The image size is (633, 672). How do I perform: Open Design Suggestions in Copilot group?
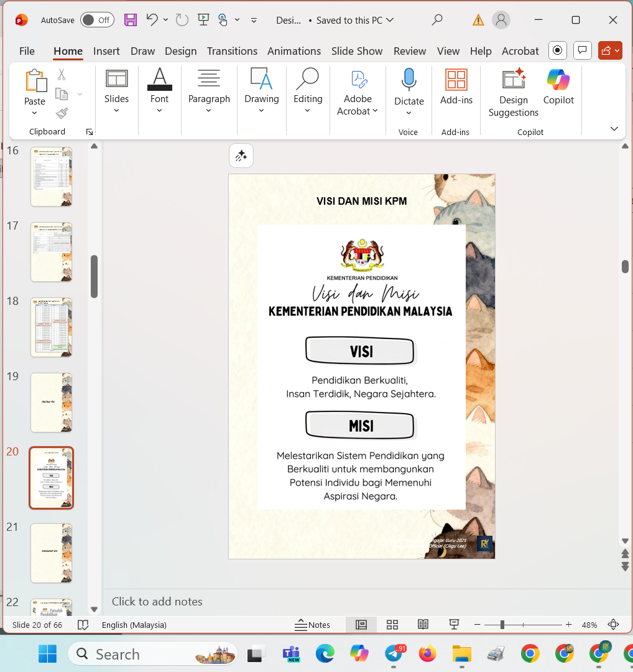pos(513,93)
